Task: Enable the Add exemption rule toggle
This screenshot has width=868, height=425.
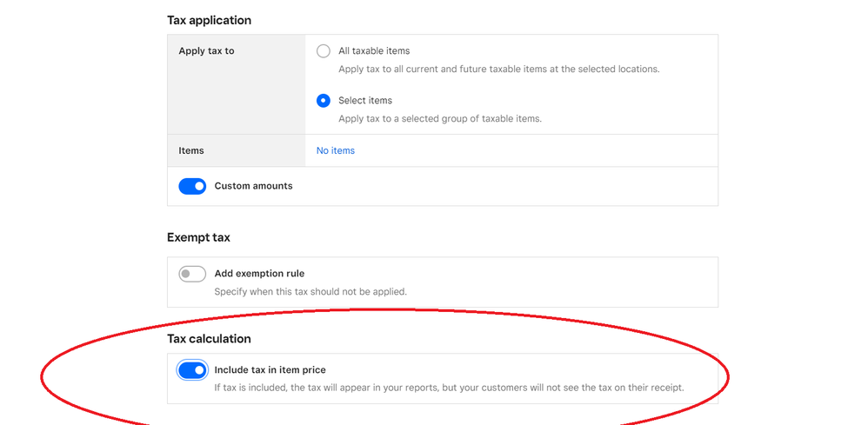Action: coord(192,274)
